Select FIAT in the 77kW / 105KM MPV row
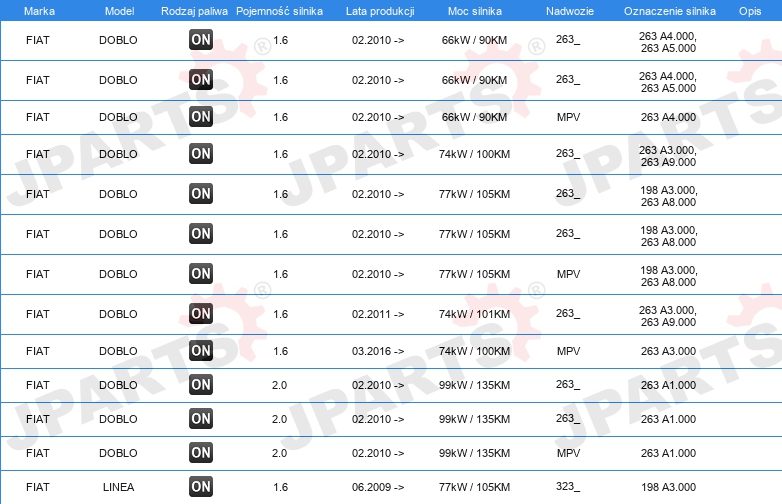782x504 pixels. click(38, 274)
